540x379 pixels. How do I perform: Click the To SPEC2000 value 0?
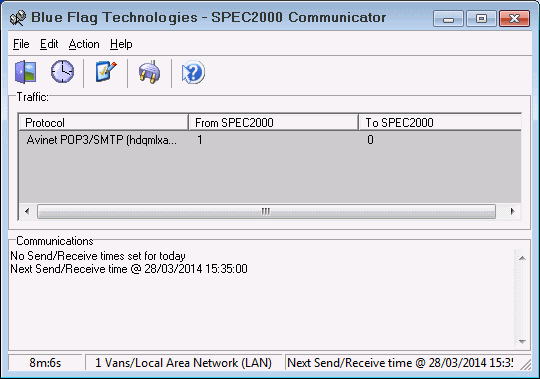point(370,140)
